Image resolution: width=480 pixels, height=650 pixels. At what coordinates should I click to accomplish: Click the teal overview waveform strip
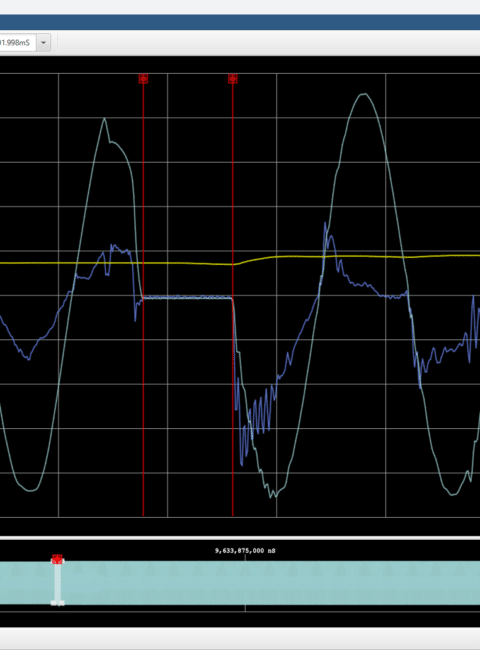tap(240, 583)
